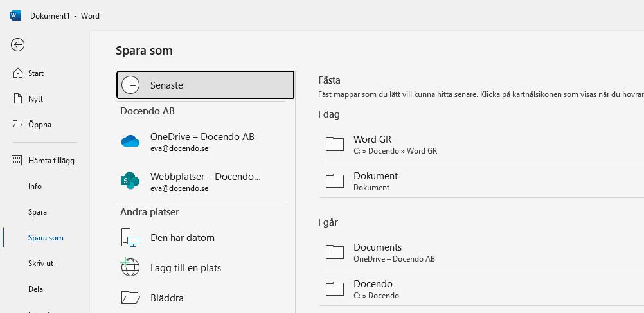Click the SharePoint Webbplatser icon
This screenshot has height=313, width=644.
(x=130, y=181)
